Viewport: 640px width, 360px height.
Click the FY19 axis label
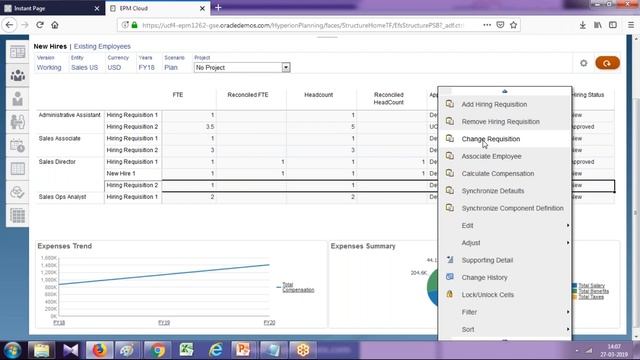click(164, 322)
